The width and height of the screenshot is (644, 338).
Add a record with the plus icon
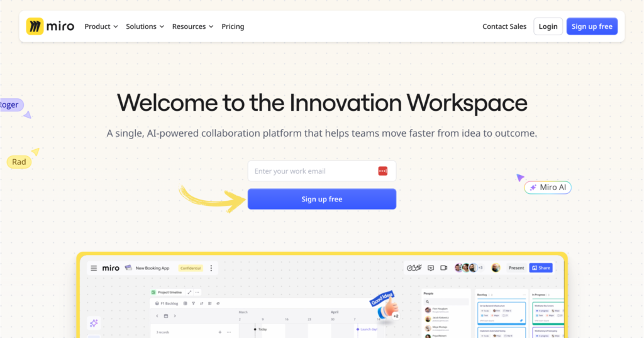click(x=220, y=332)
